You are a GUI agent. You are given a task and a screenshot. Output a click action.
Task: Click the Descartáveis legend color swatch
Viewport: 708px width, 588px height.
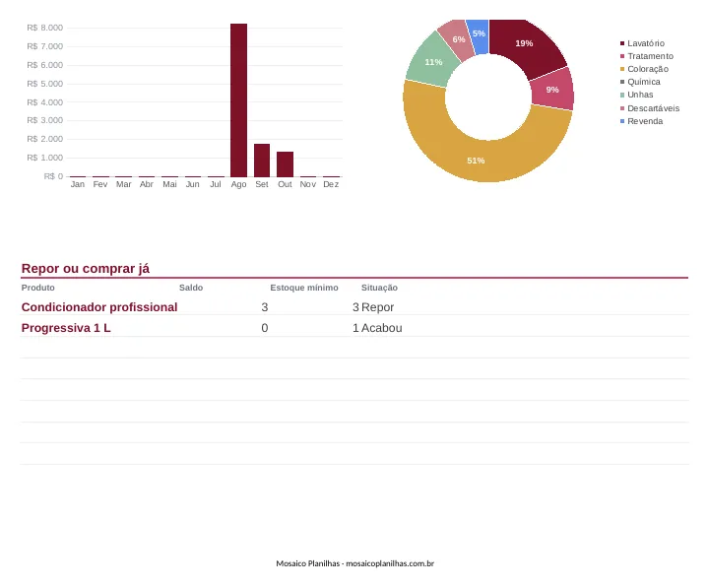click(x=622, y=108)
